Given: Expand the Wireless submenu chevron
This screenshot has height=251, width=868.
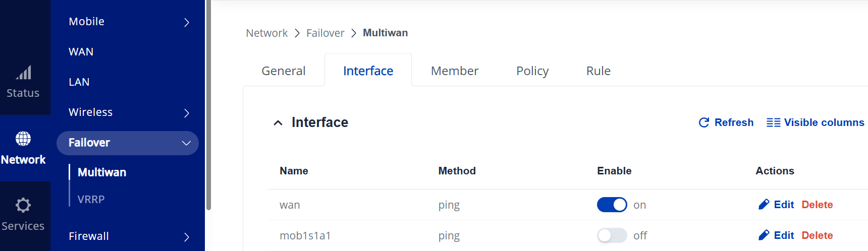Looking at the screenshot, I should (187, 113).
